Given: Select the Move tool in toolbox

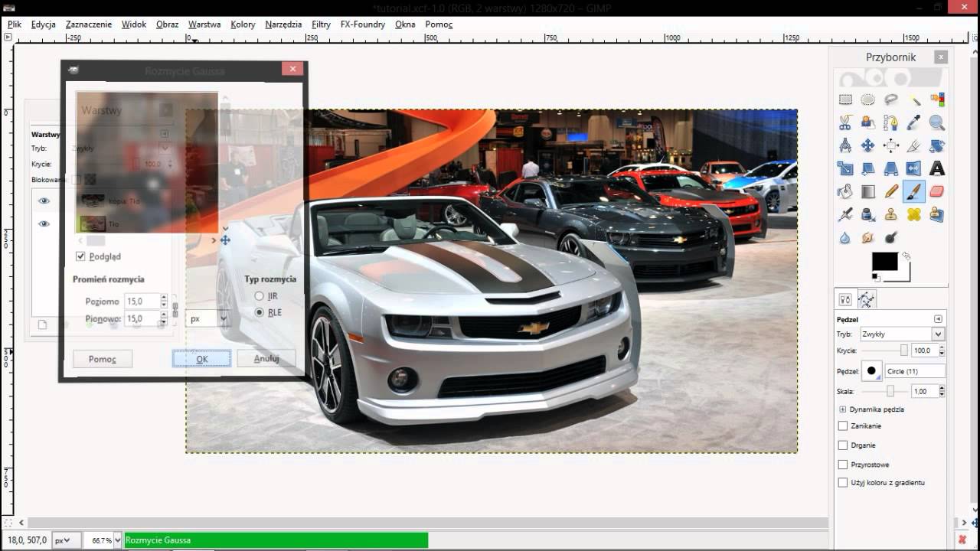Looking at the screenshot, I should (x=868, y=145).
